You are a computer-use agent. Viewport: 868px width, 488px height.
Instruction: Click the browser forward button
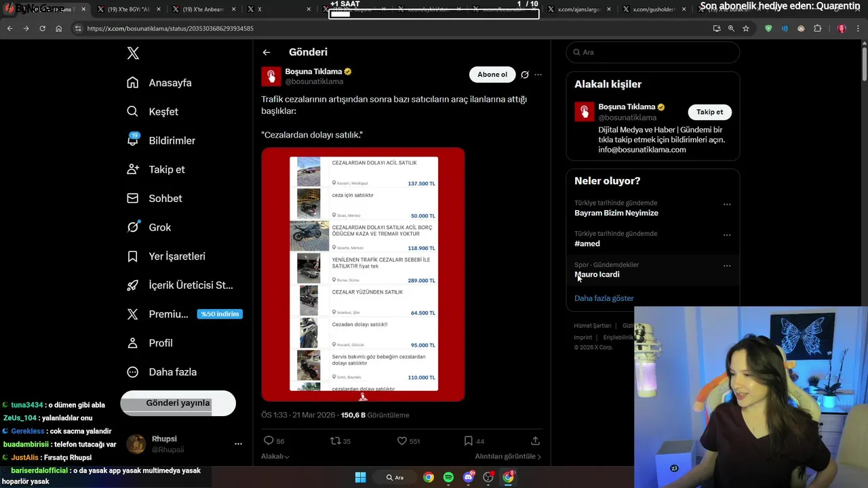[26, 28]
